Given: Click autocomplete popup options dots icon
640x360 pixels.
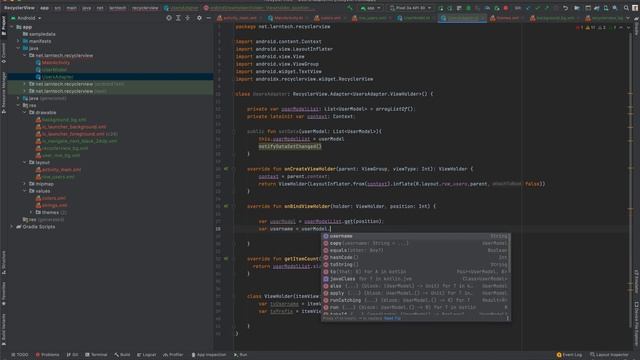Looking at the screenshot, I should pyautogui.click(x=508, y=318).
